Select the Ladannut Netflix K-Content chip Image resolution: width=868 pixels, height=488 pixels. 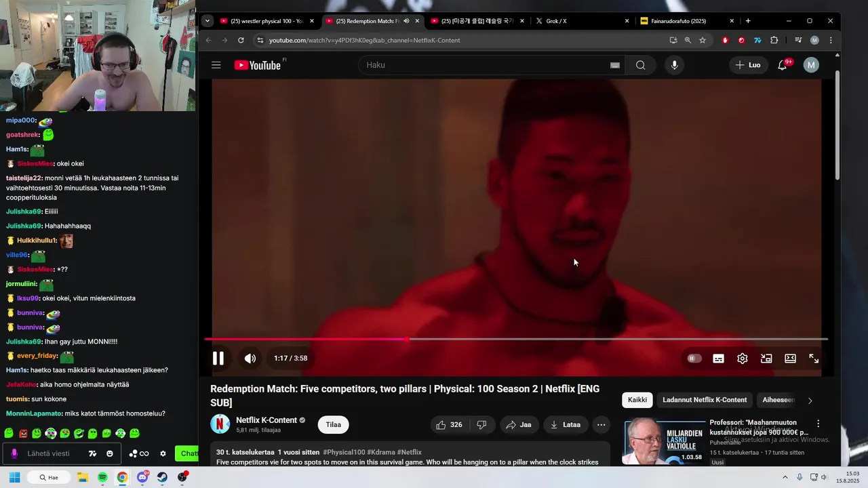pyautogui.click(x=705, y=400)
